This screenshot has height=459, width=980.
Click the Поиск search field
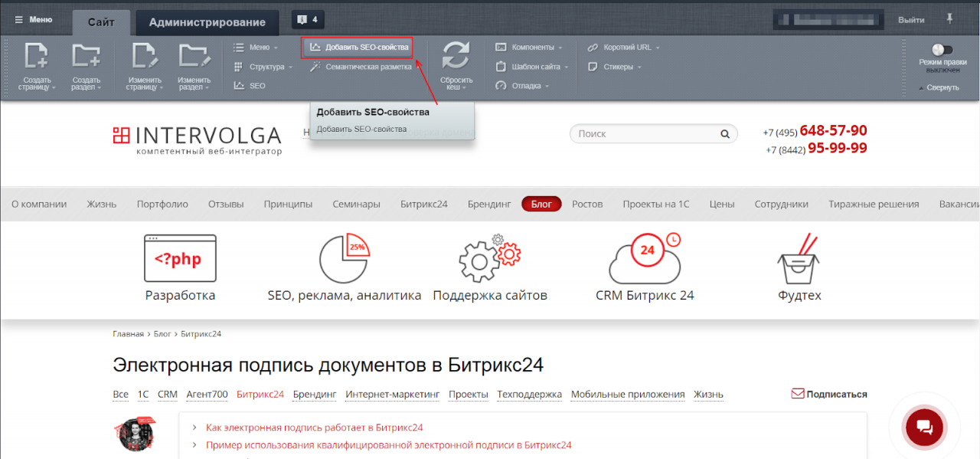pos(653,133)
